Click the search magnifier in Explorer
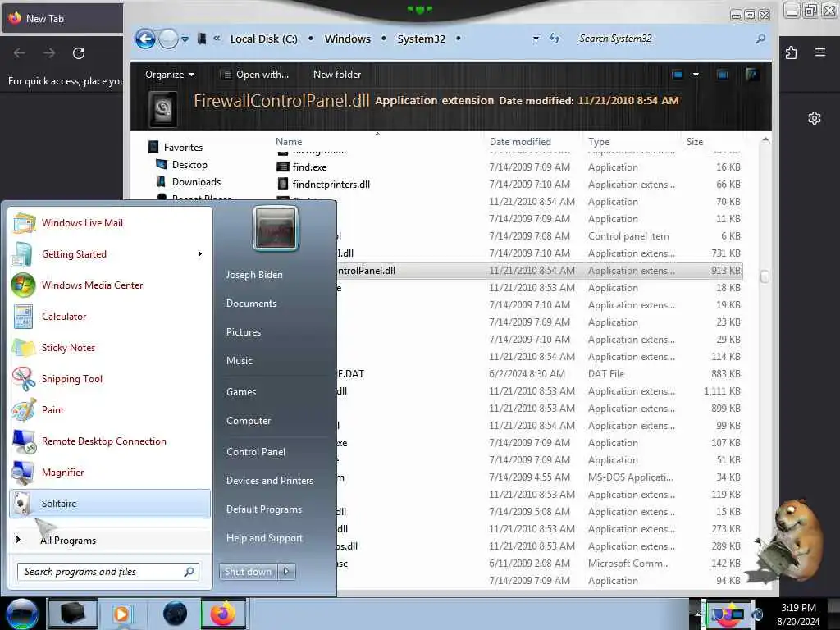 [760, 39]
